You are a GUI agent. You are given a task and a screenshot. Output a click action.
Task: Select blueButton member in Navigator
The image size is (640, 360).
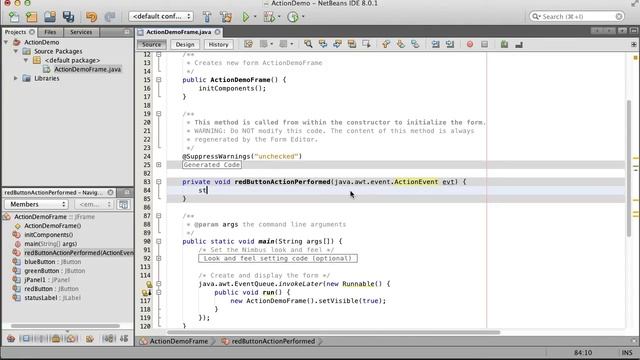coord(52,262)
